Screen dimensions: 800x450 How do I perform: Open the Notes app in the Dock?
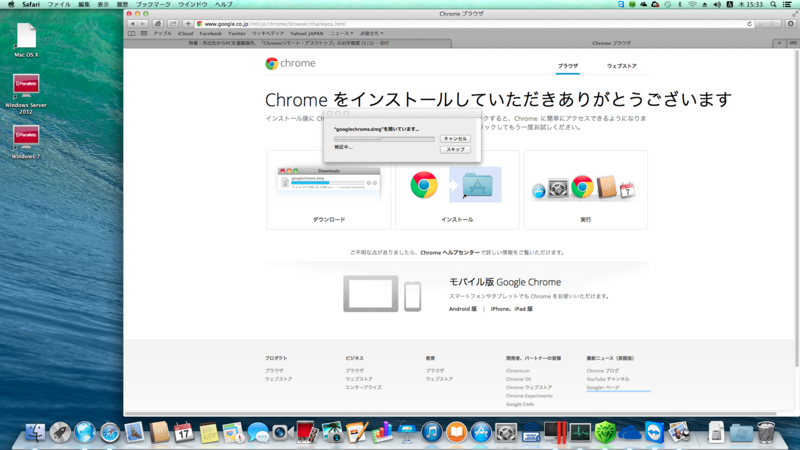(209, 432)
